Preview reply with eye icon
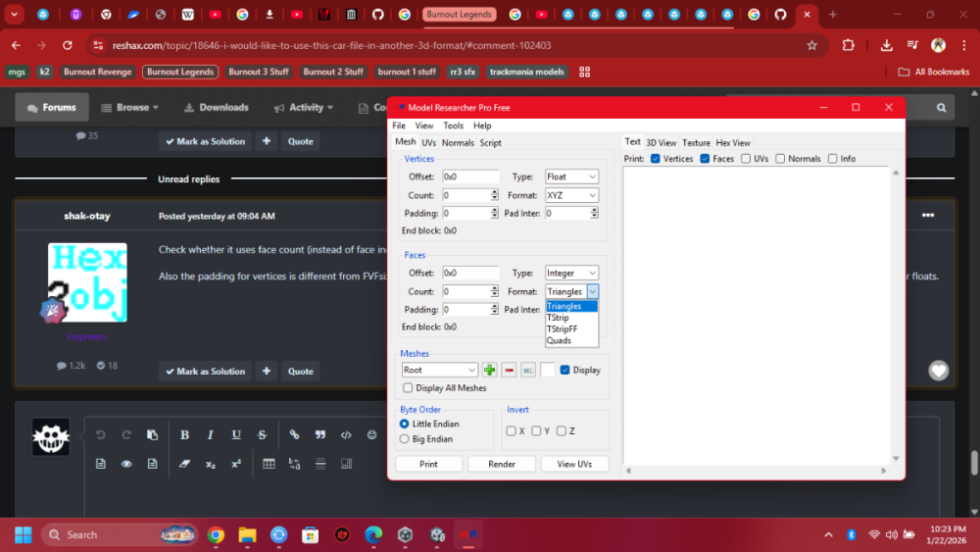 [126, 464]
